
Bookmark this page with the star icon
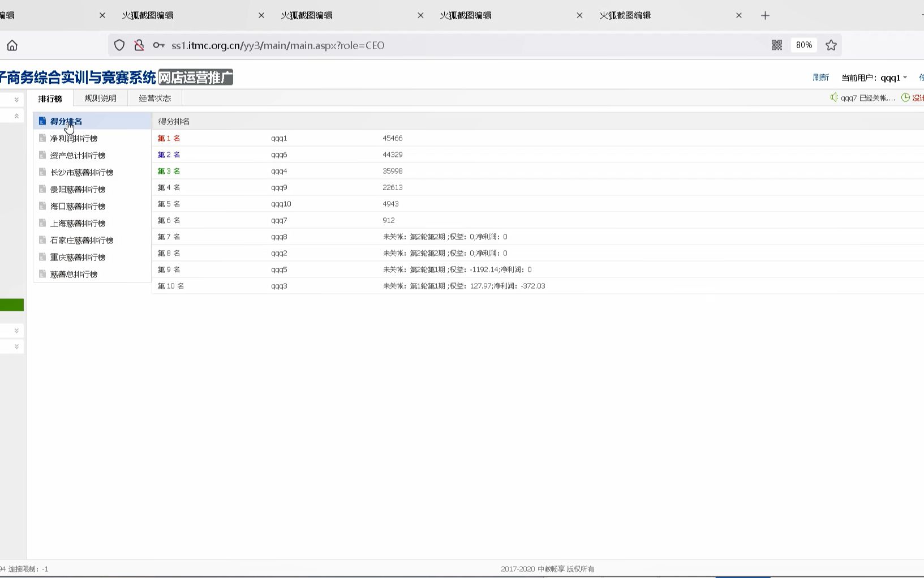pos(831,45)
